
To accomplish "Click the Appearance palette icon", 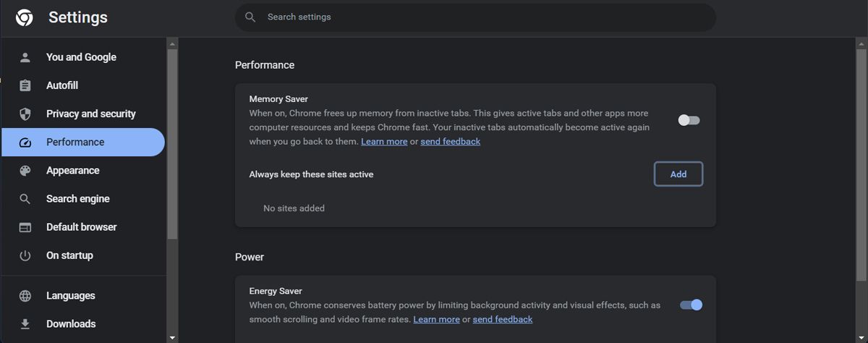I will (x=25, y=171).
